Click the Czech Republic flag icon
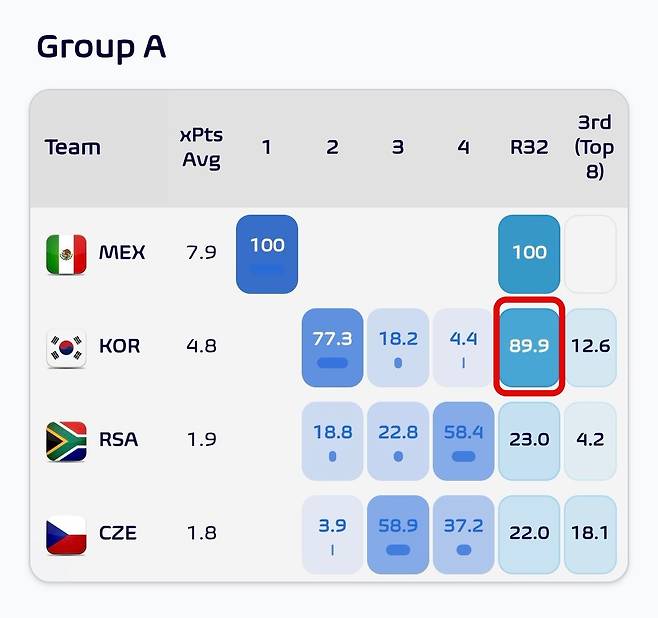This screenshot has height=618, width=658. (66, 535)
